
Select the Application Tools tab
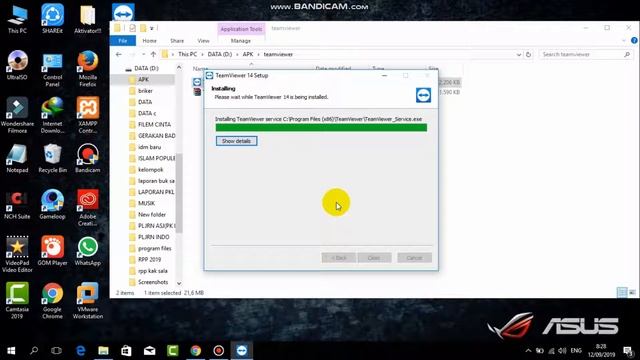(241, 29)
